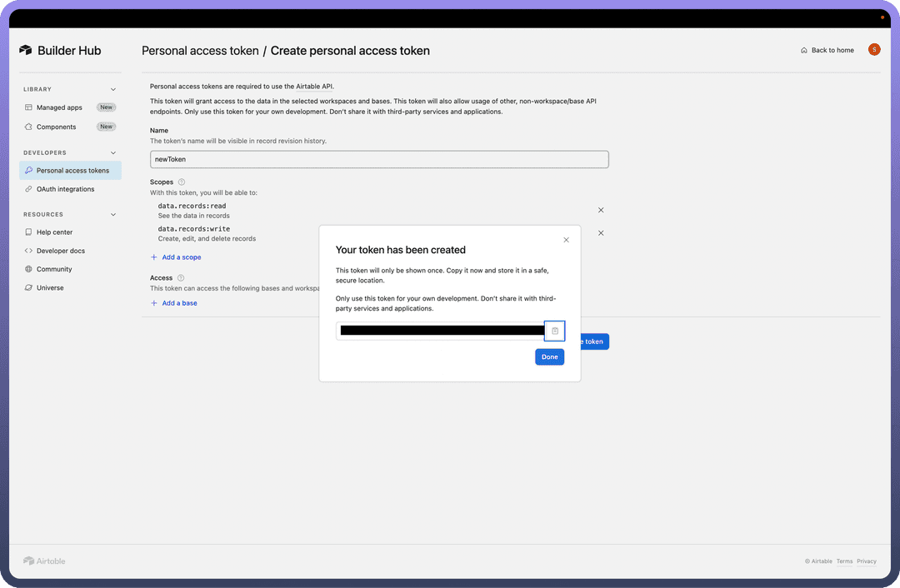
Task: Click Add a scope
Action: 181,257
